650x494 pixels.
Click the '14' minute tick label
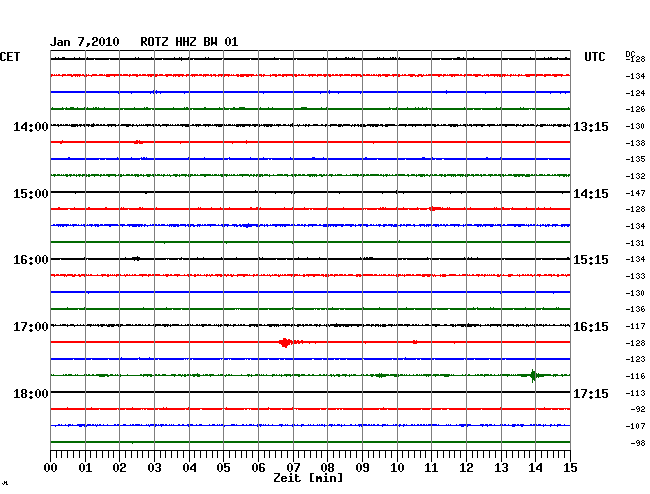535,468
